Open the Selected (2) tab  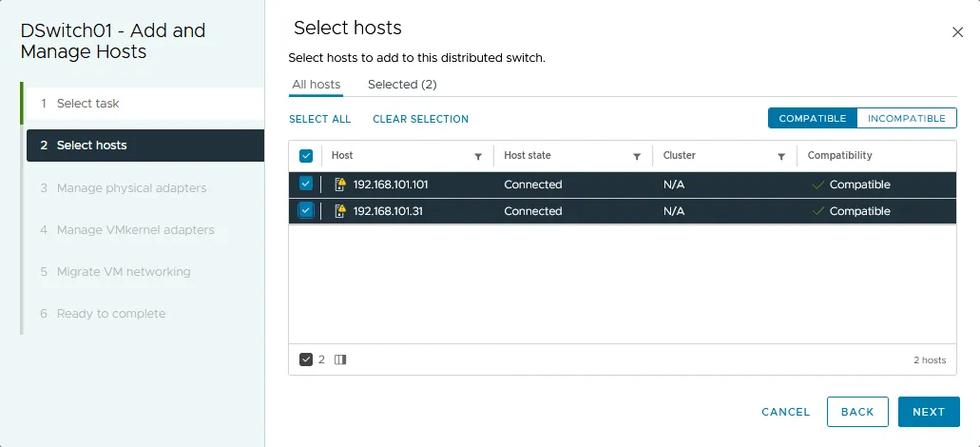click(402, 85)
